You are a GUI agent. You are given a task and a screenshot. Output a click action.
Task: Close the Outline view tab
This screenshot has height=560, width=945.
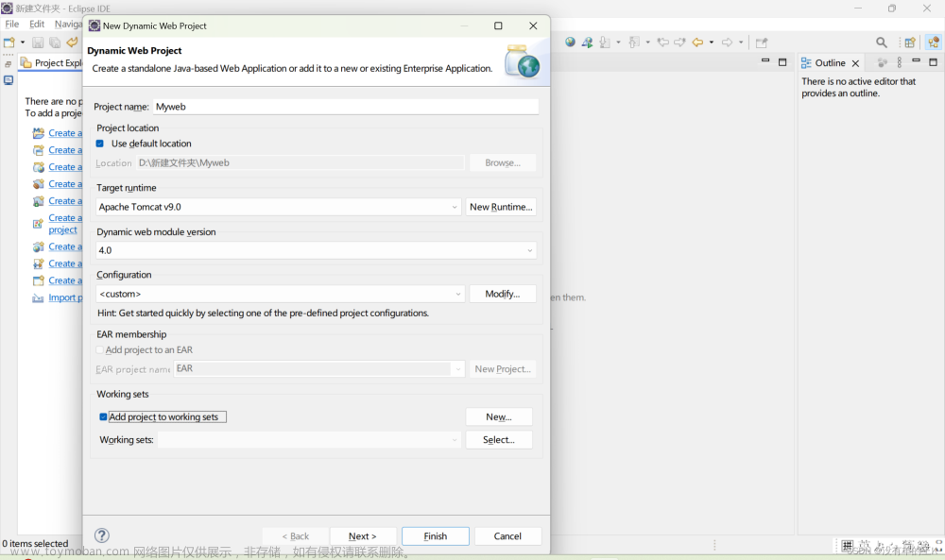855,63
